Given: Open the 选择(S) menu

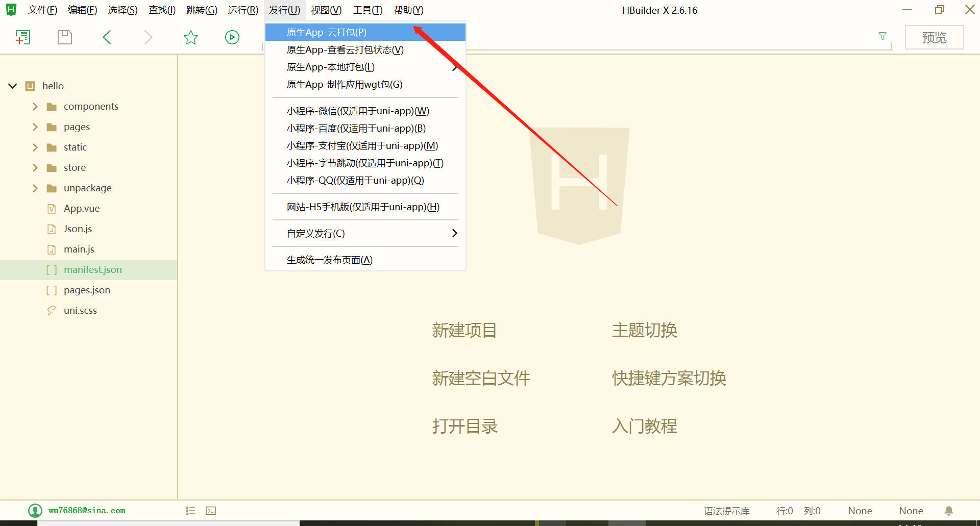Looking at the screenshot, I should click(x=122, y=10).
